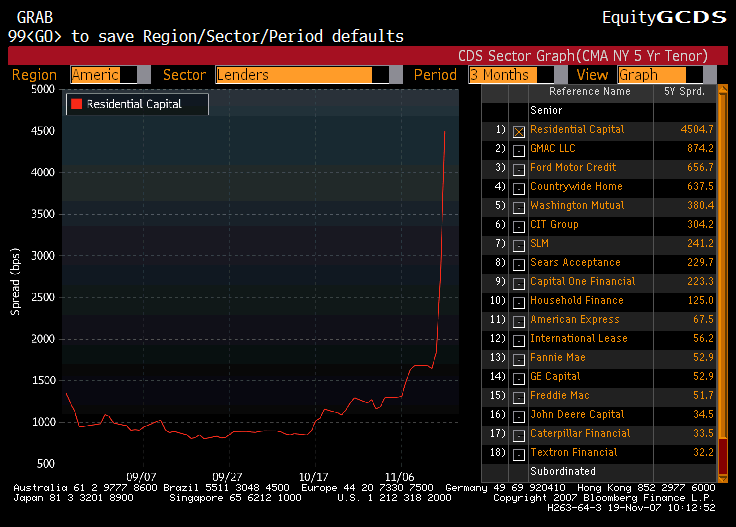
Task: Click the Senior section heading
Action: (546, 110)
